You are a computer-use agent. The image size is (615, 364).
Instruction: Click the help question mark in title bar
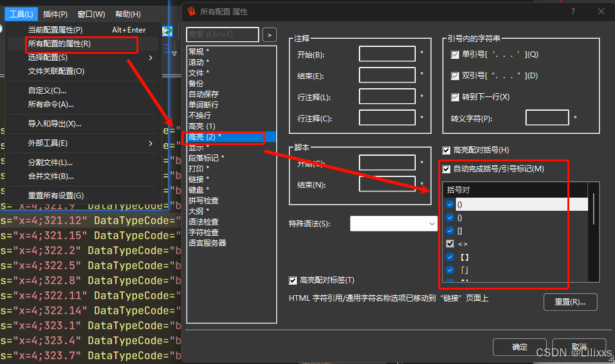tap(573, 11)
